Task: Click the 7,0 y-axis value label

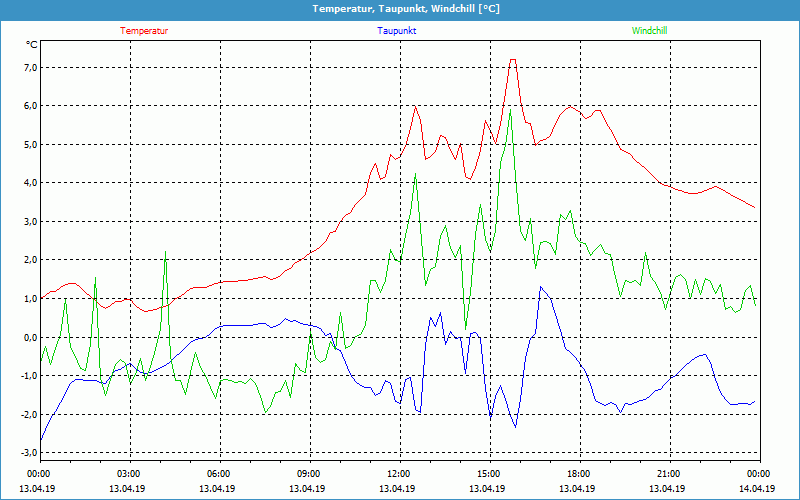Action: (30, 68)
